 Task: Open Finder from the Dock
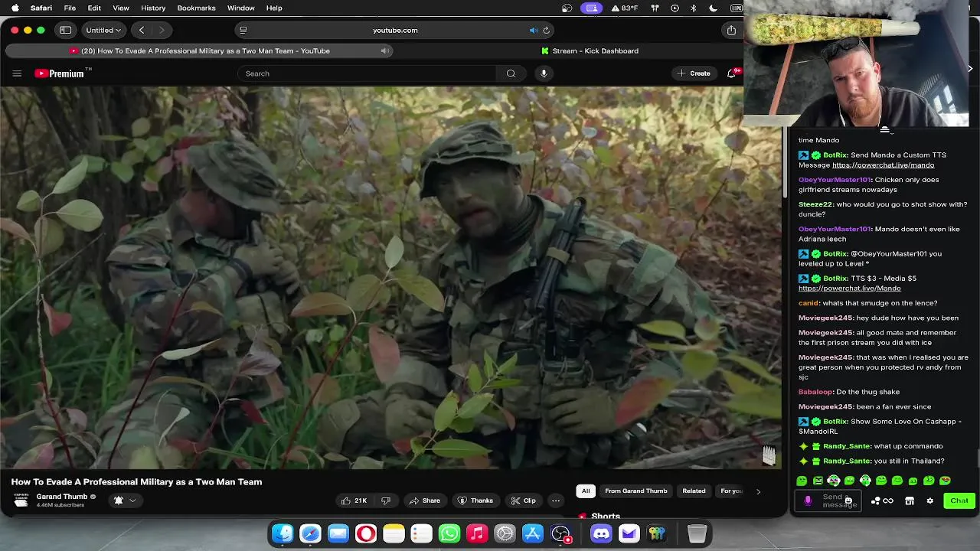pos(283,533)
